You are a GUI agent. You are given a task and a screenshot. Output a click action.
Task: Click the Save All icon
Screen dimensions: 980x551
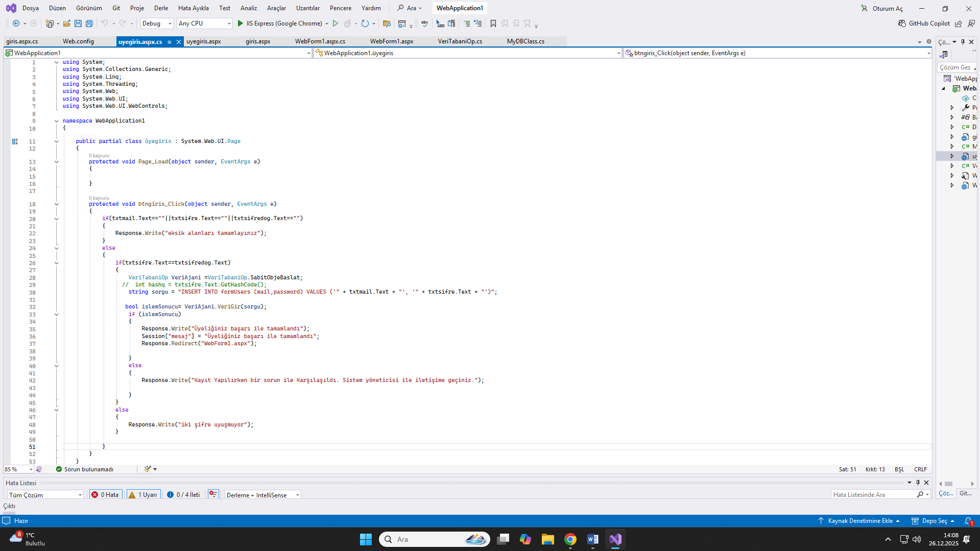[x=89, y=23]
